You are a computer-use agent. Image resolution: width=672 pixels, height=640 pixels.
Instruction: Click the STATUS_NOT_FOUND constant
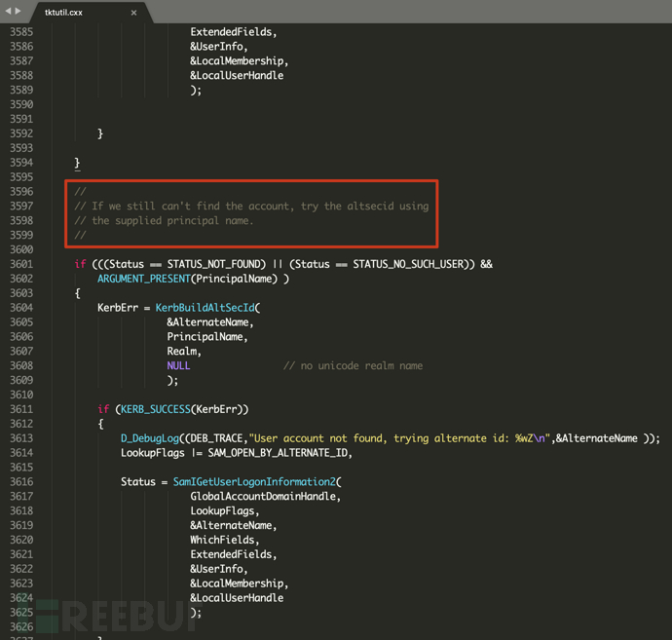(213, 264)
